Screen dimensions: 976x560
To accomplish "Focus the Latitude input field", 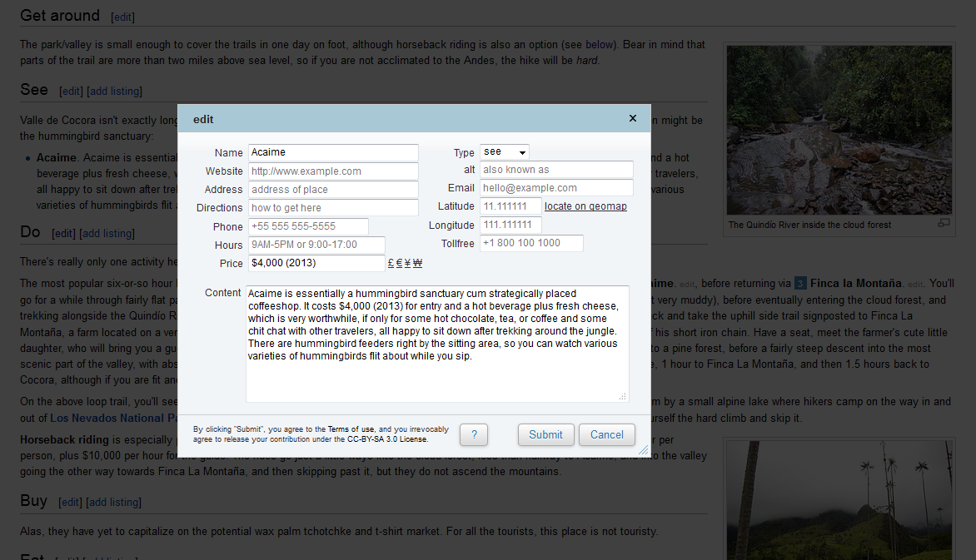I will [x=510, y=206].
